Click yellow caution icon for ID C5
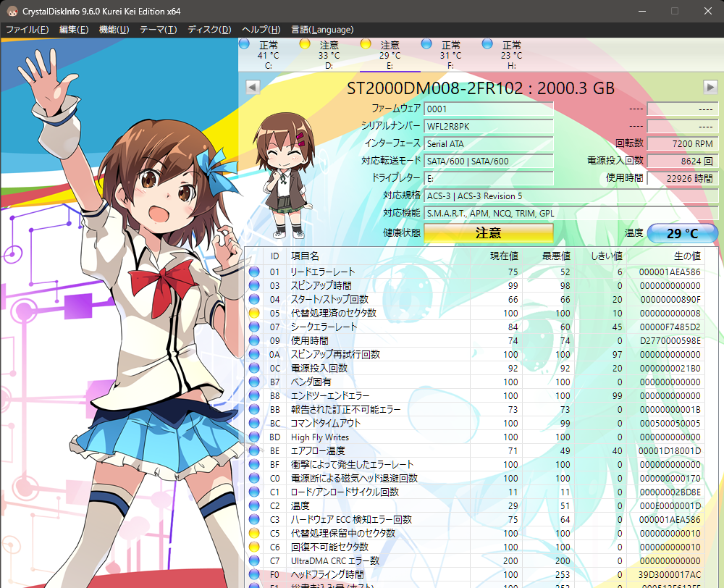This screenshot has height=588, width=724. [254, 533]
